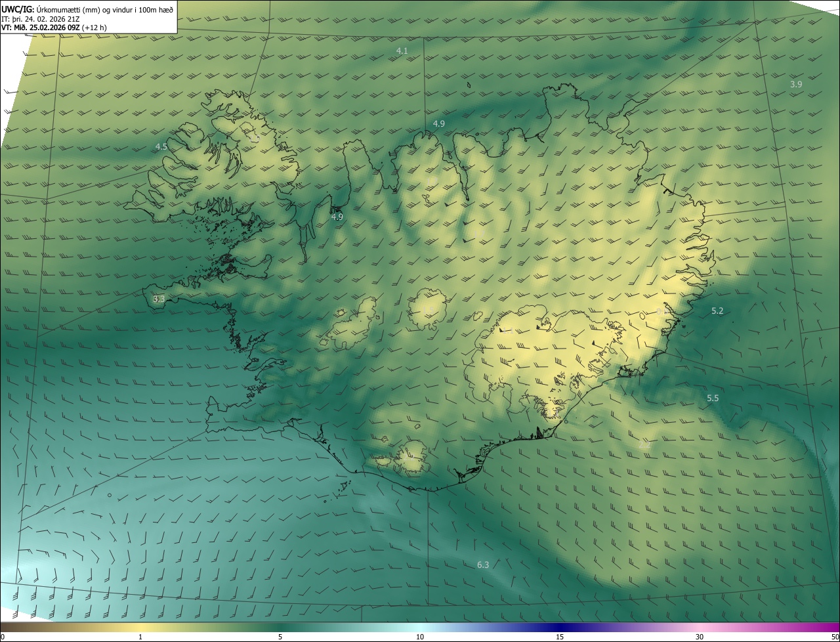Click the magenta end of the colour scale bar

click(x=832, y=627)
